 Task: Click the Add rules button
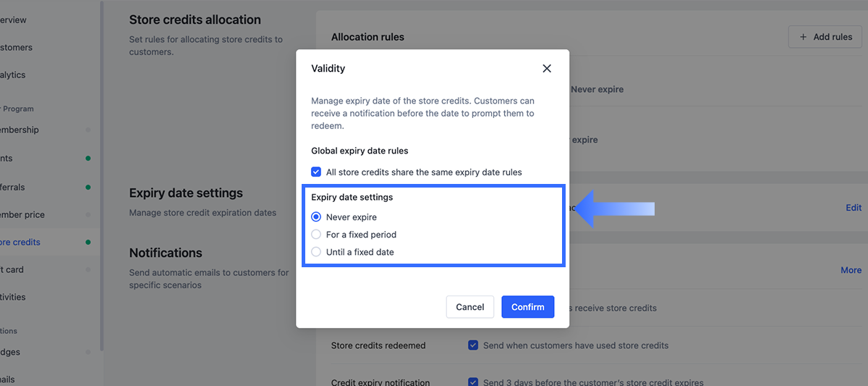[x=825, y=37]
